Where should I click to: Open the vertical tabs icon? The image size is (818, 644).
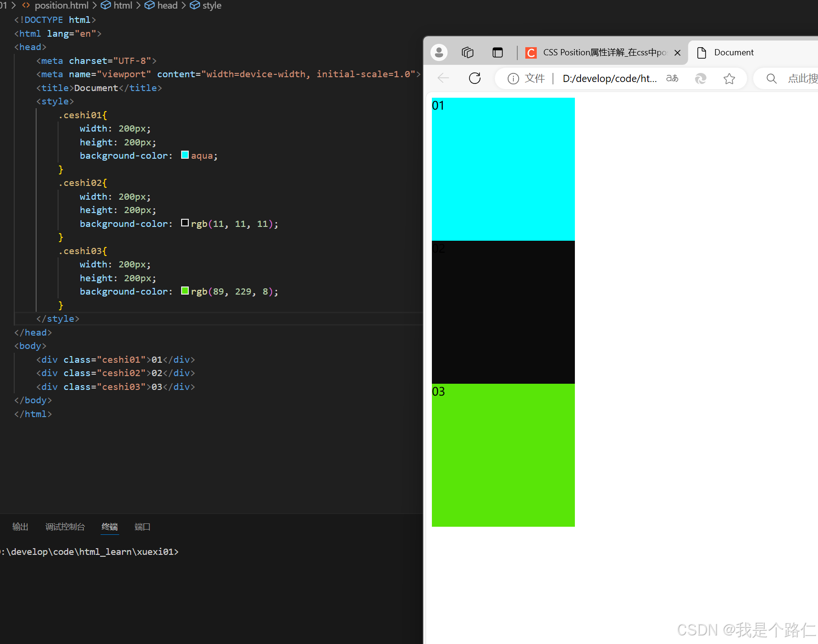tap(498, 52)
